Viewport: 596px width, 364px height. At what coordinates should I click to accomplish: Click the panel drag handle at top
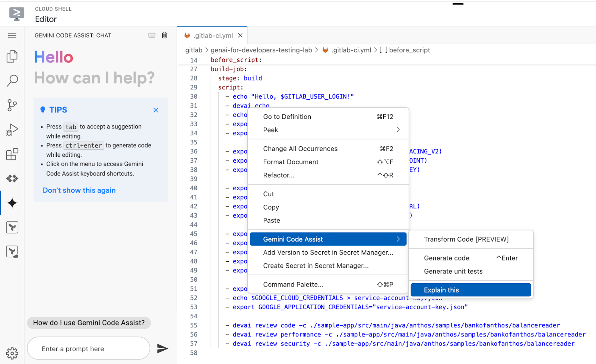click(458, 4)
